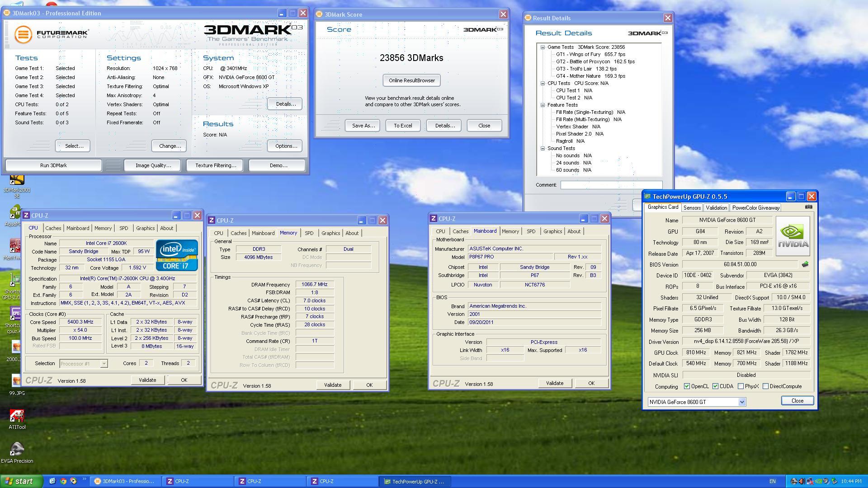
Task: Click the To Excel button
Action: (403, 126)
